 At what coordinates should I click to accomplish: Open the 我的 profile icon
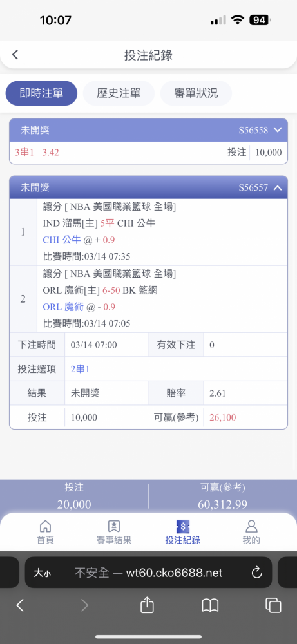(x=251, y=526)
